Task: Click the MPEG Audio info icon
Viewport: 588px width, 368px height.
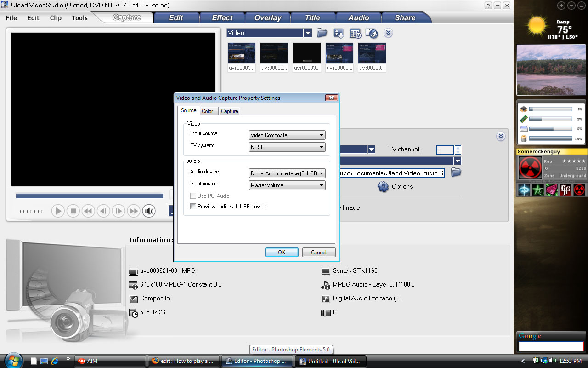Action: click(x=326, y=285)
